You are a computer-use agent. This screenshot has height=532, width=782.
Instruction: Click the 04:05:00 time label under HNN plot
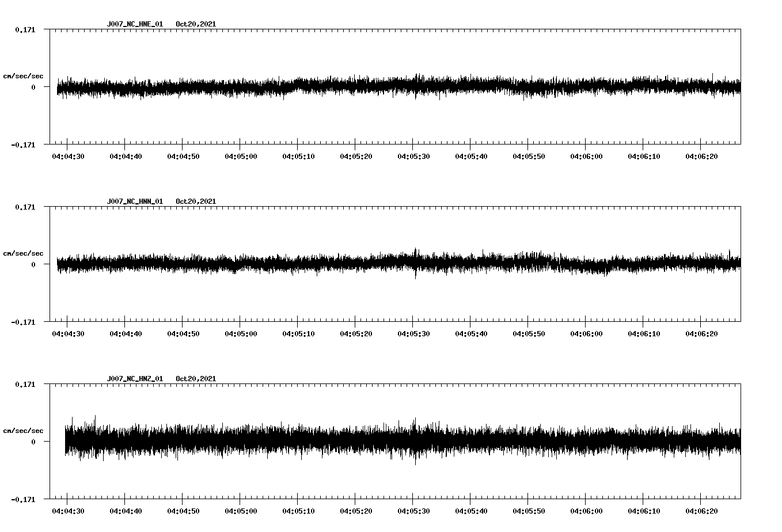(241, 333)
